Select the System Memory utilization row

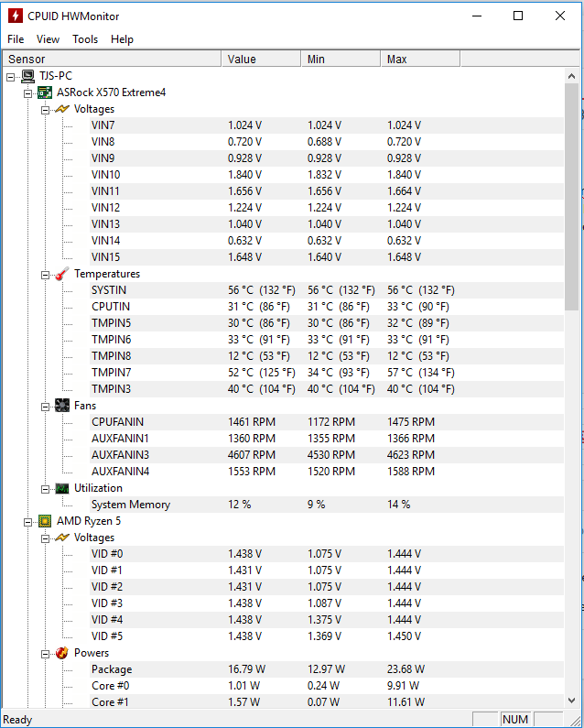(x=327, y=505)
